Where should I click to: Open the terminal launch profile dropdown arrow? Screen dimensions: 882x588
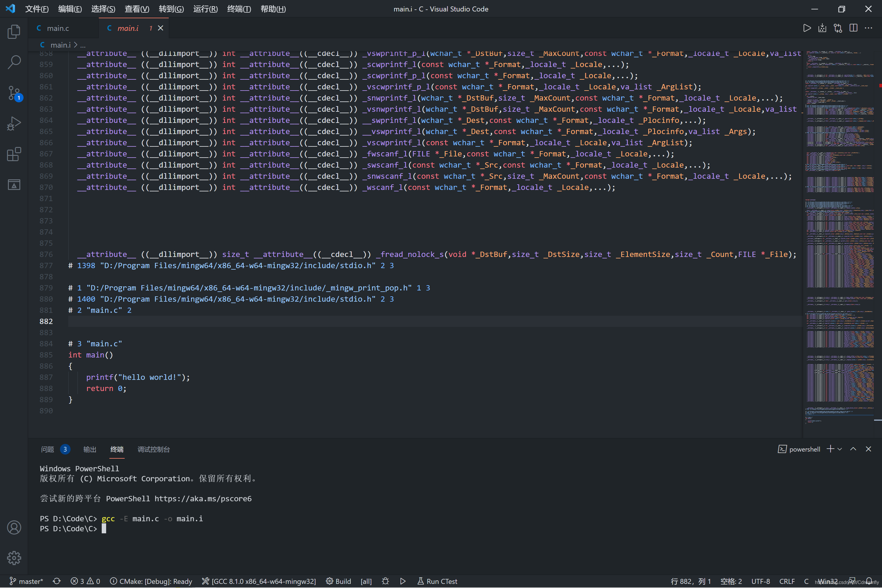click(x=840, y=449)
